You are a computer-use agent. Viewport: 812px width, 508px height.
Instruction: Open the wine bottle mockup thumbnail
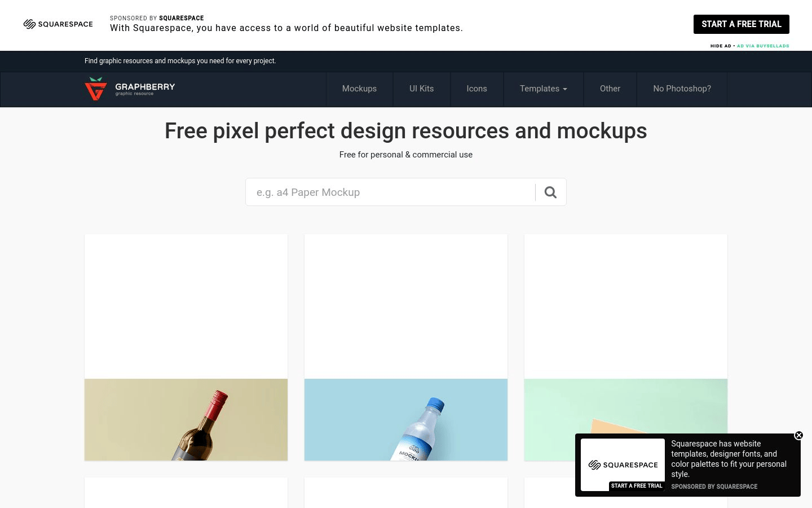(x=186, y=419)
